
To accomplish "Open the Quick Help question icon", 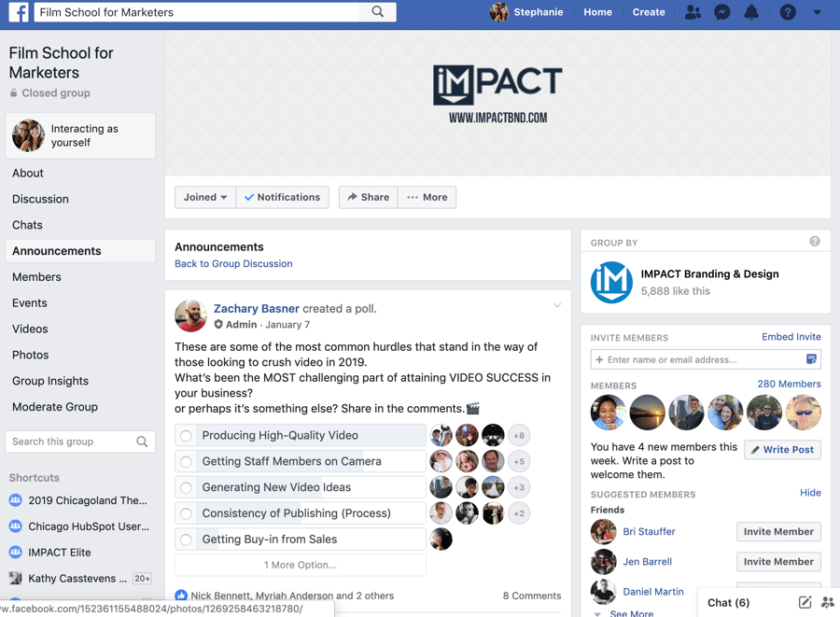I will pyautogui.click(x=788, y=12).
